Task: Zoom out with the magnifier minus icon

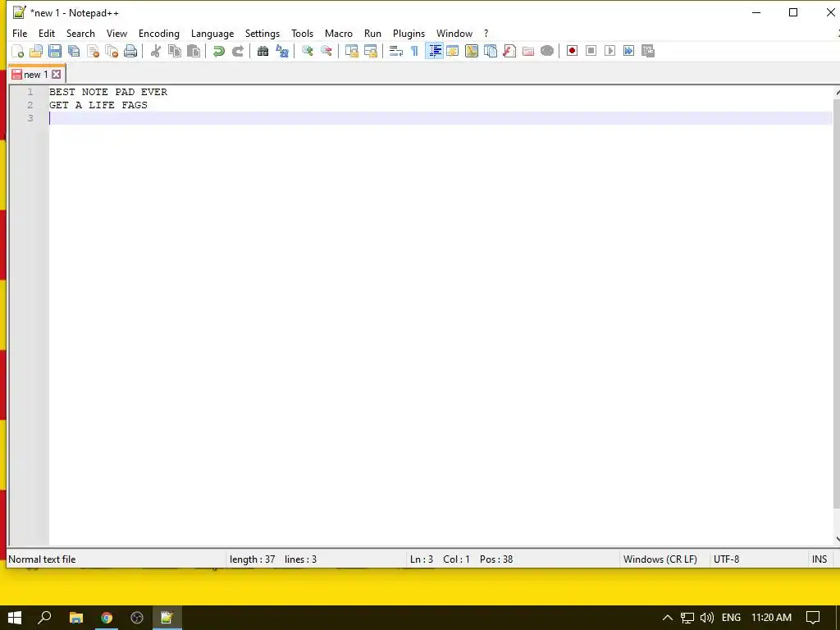Action: (326, 51)
